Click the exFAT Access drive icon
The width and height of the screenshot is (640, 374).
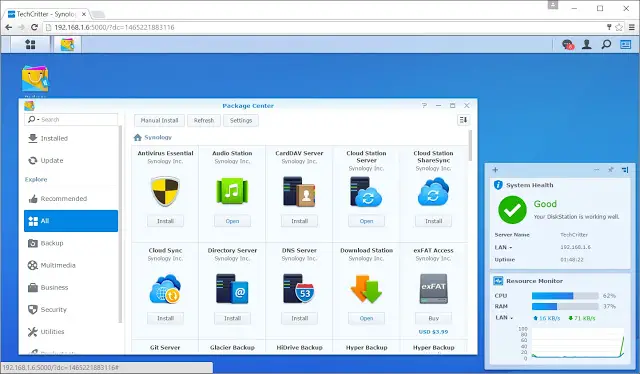433,289
